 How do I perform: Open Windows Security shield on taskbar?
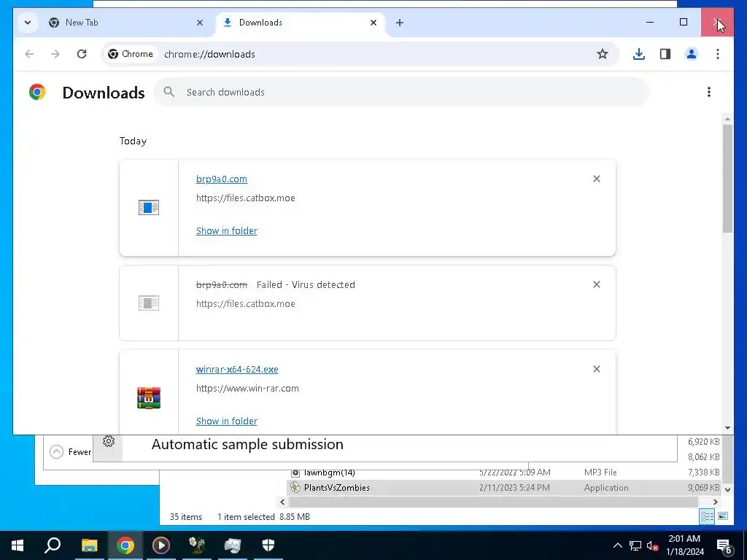pyautogui.click(x=268, y=545)
